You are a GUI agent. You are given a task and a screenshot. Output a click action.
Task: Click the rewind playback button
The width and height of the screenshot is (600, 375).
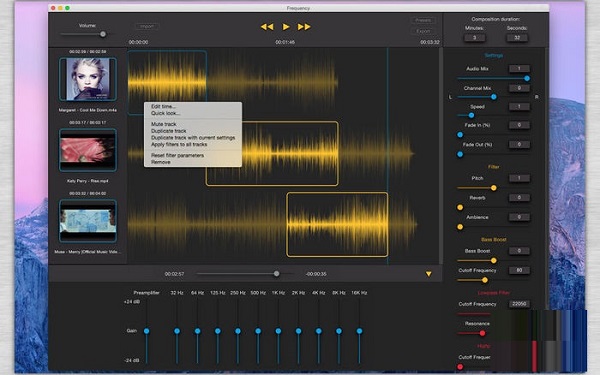267,27
